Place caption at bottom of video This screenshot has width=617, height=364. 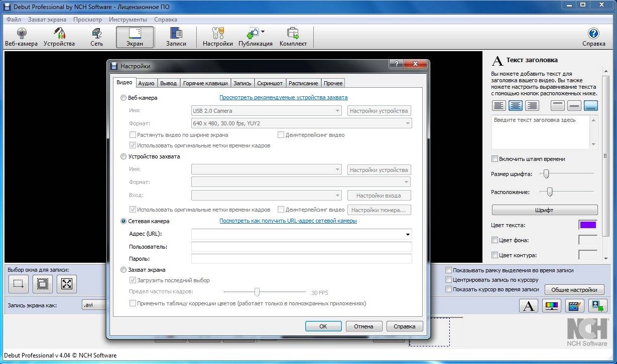(x=591, y=105)
